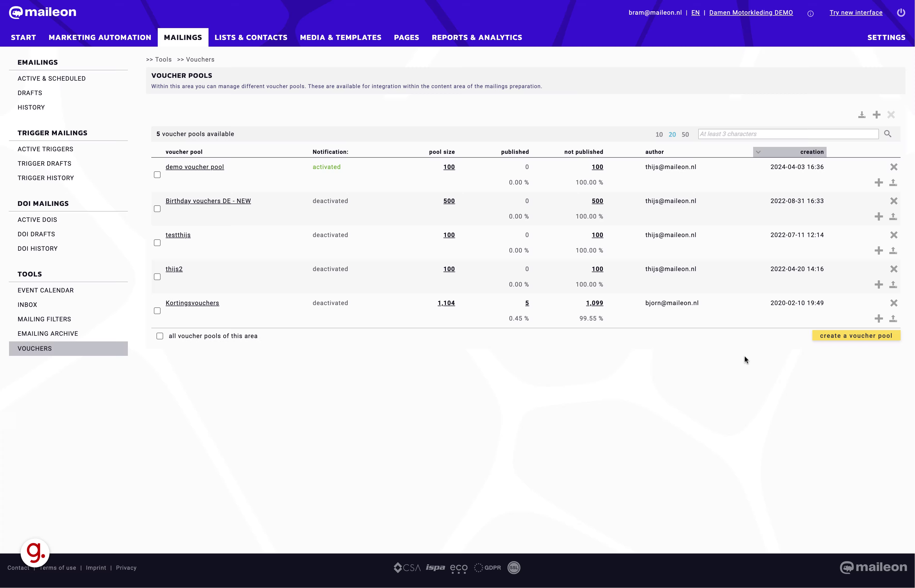915x588 pixels.
Task: Open the PAGES tab
Action: click(x=406, y=37)
